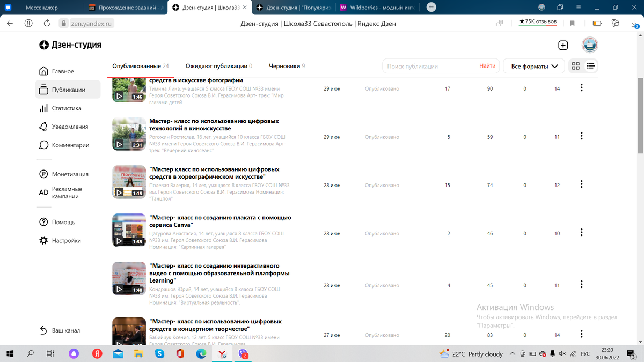The height and width of the screenshot is (362, 644).
Task: Switch to the Черновики tab
Action: coord(287,66)
